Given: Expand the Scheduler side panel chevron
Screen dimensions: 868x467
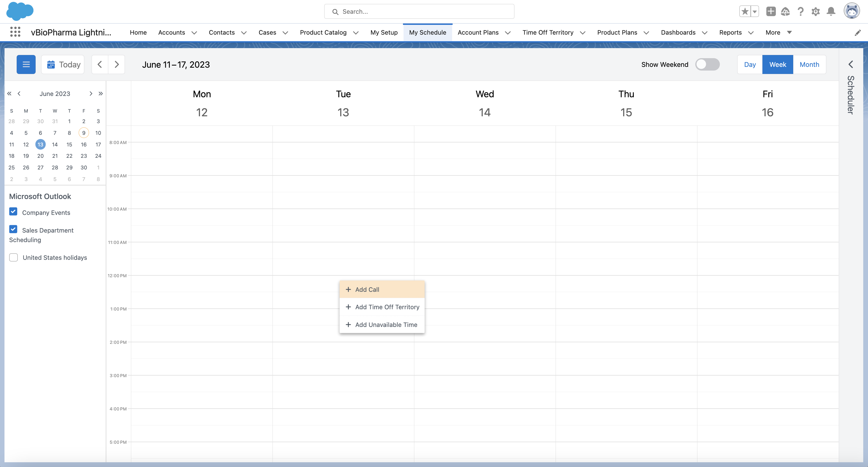Looking at the screenshot, I should [851, 64].
